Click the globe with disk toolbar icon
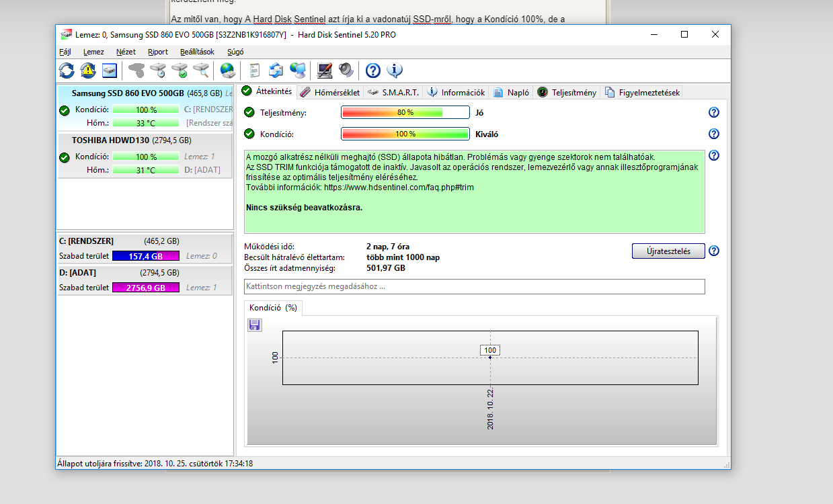This screenshot has width=833, height=504. pos(228,70)
